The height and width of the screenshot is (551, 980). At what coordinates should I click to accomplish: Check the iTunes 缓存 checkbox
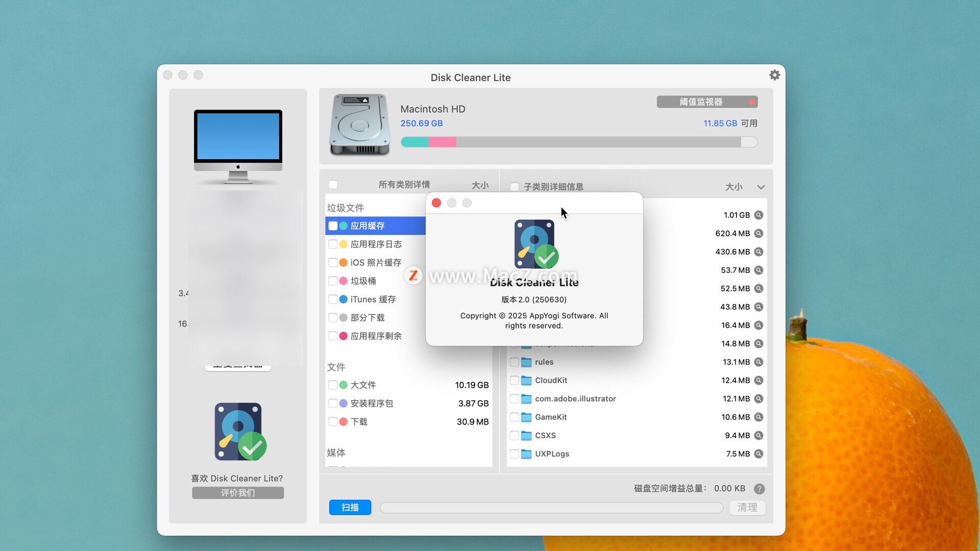coord(333,299)
